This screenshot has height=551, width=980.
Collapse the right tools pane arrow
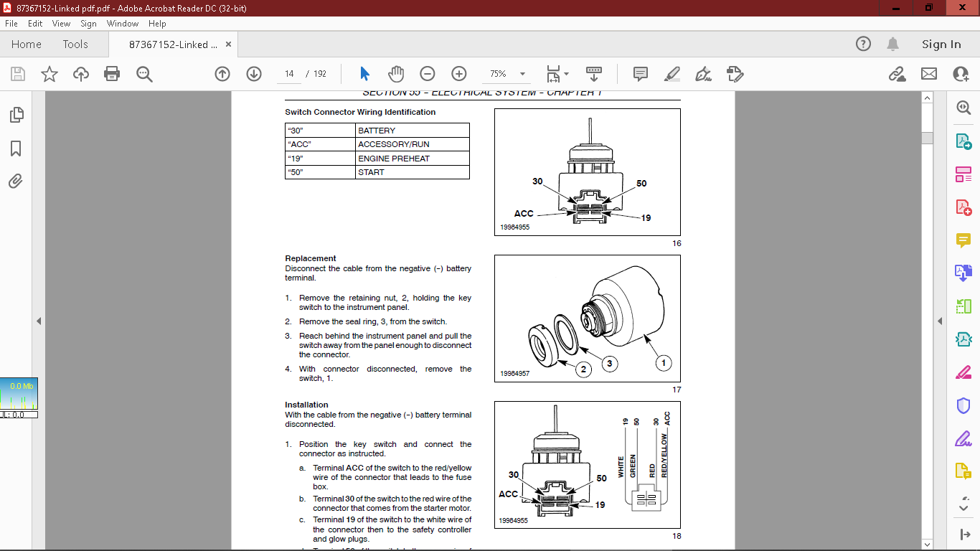[940, 321]
